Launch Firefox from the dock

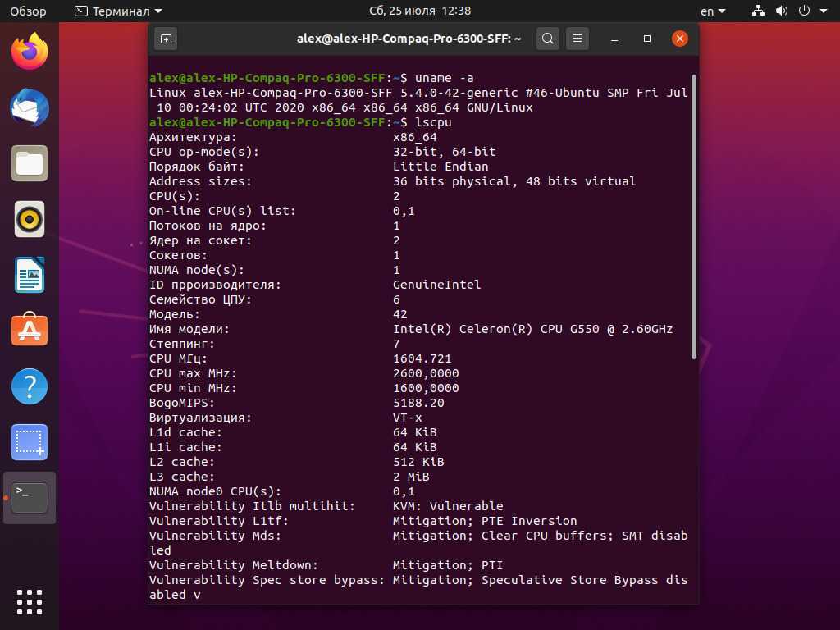(30, 52)
